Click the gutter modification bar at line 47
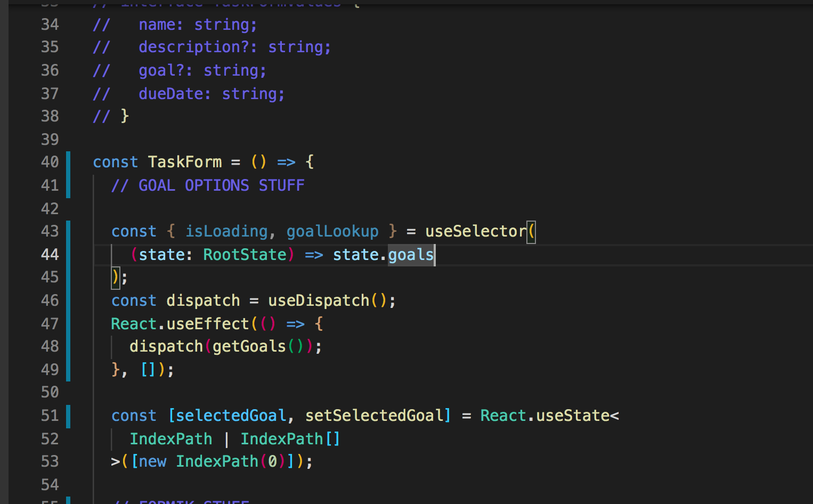Viewport: 813px width, 504px height. tap(68, 323)
